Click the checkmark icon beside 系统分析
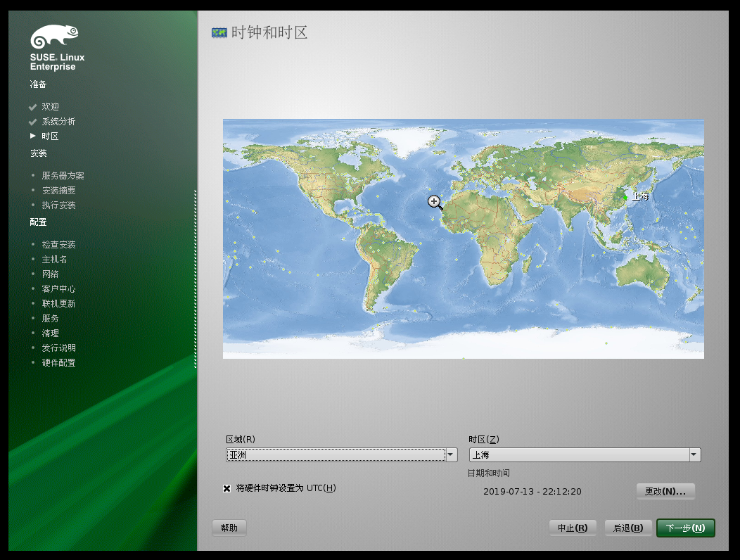Image resolution: width=740 pixels, height=560 pixels. tap(32, 121)
